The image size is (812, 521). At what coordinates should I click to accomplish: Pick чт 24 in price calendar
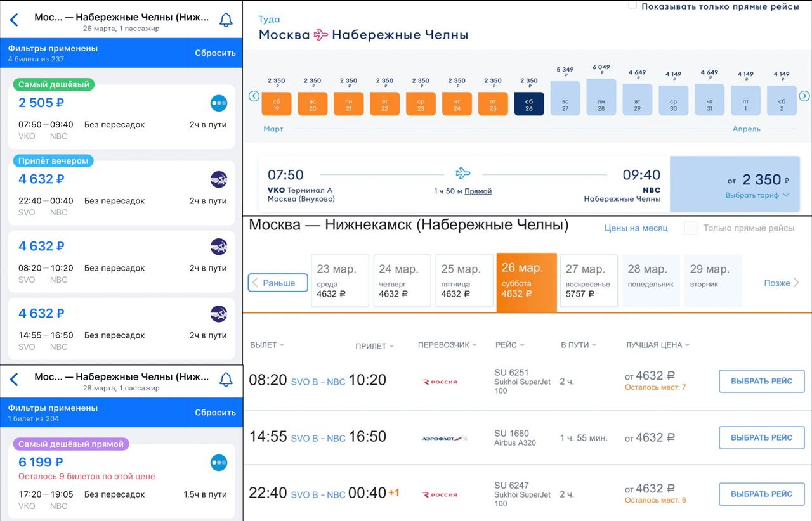[457, 104]
